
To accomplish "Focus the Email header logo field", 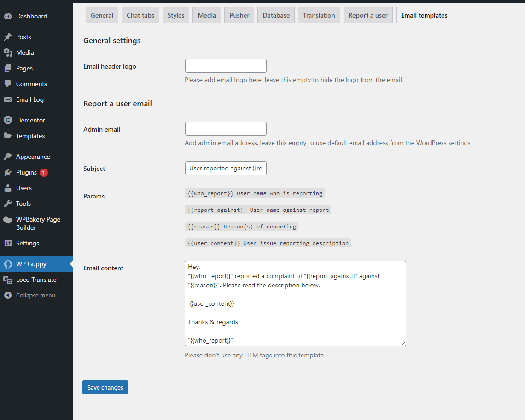I will (226, 66).
